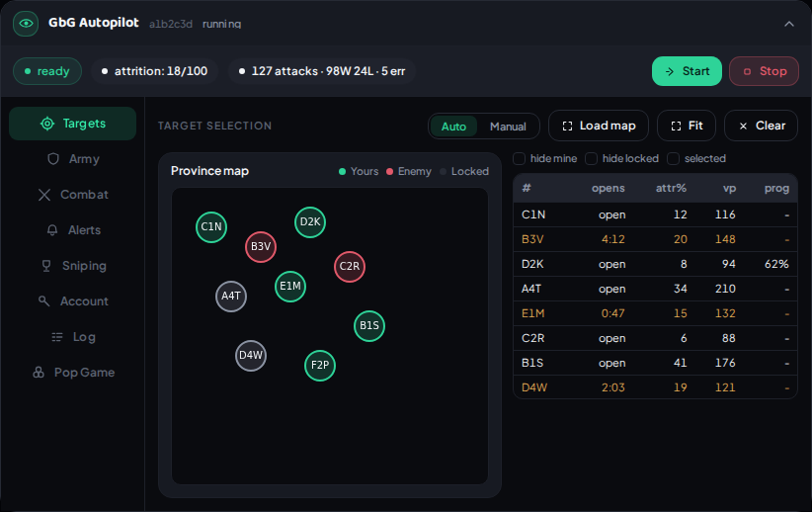This screenshot has height=512, width=812.
Task: Open the Army shield tab
Action: (72, 159)
